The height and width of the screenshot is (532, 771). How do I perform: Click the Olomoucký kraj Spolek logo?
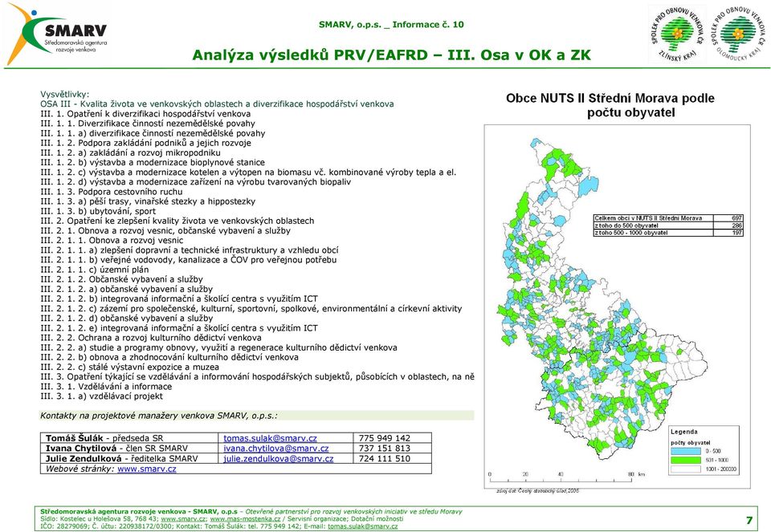[739, 34]
